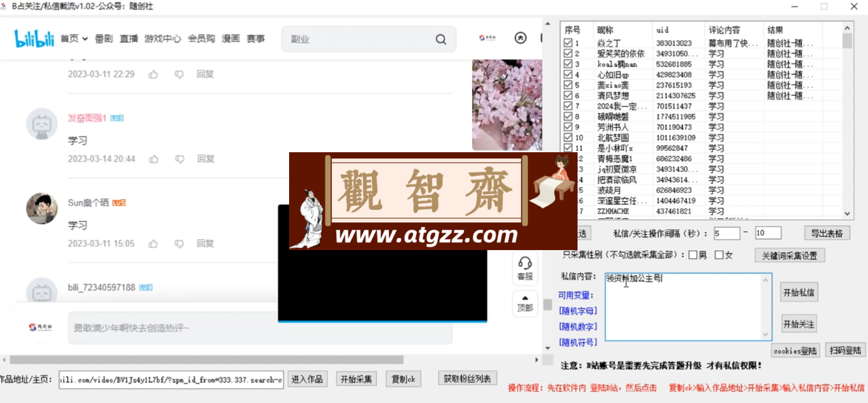The width and height of the screenshot is (868, 403).
Task: Insert the [随机数字] variable
Action: point(578,327)
